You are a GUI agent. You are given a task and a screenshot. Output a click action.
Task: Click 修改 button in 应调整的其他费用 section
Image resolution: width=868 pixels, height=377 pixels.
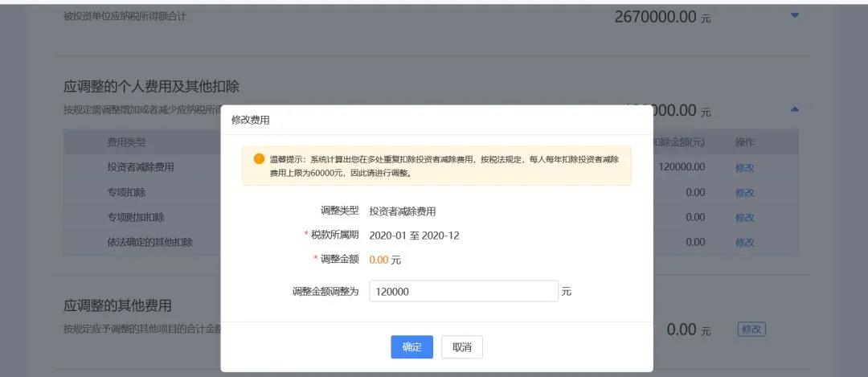point(751,330)
